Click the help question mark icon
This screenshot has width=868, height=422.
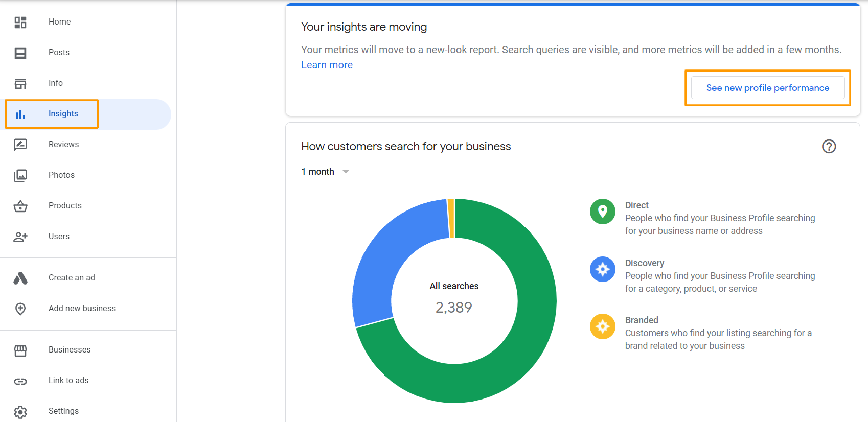(829, 147)
